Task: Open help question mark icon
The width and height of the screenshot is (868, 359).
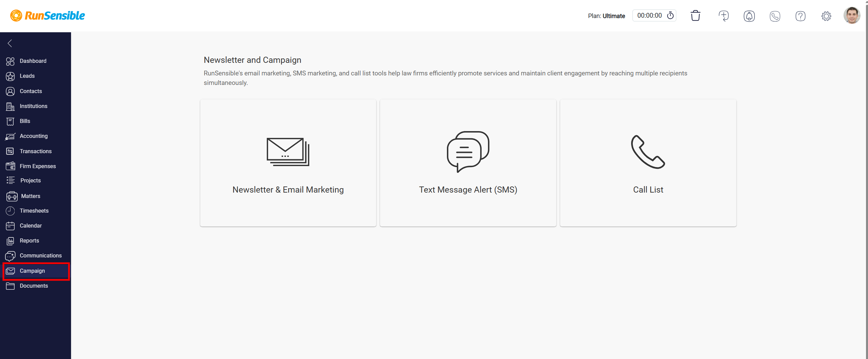Action: click(x=800, y=16)
